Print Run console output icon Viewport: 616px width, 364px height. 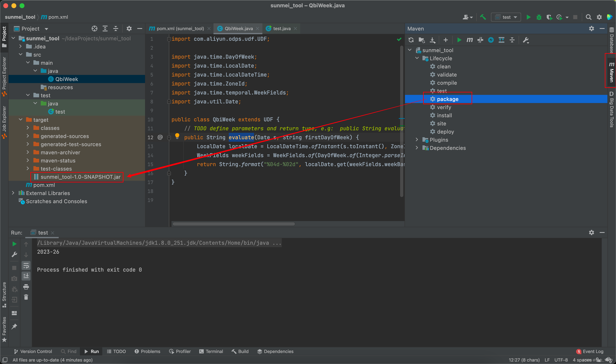(26, 287)
